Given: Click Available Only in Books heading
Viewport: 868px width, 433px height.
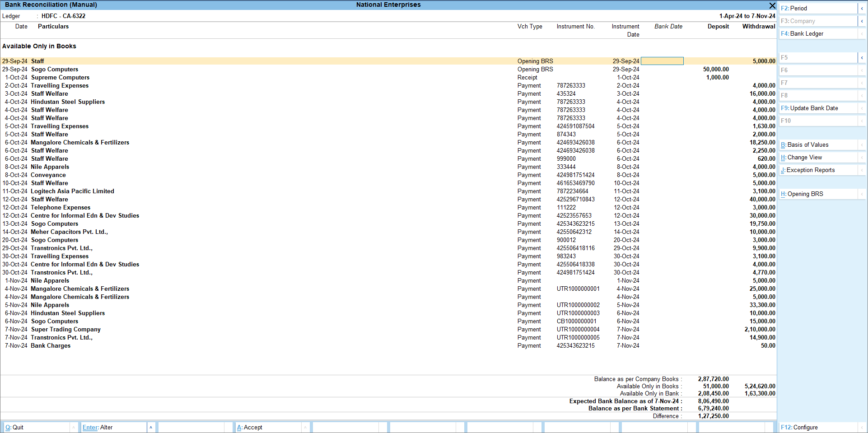Looking at the screenshot, I should pos(39,46).
